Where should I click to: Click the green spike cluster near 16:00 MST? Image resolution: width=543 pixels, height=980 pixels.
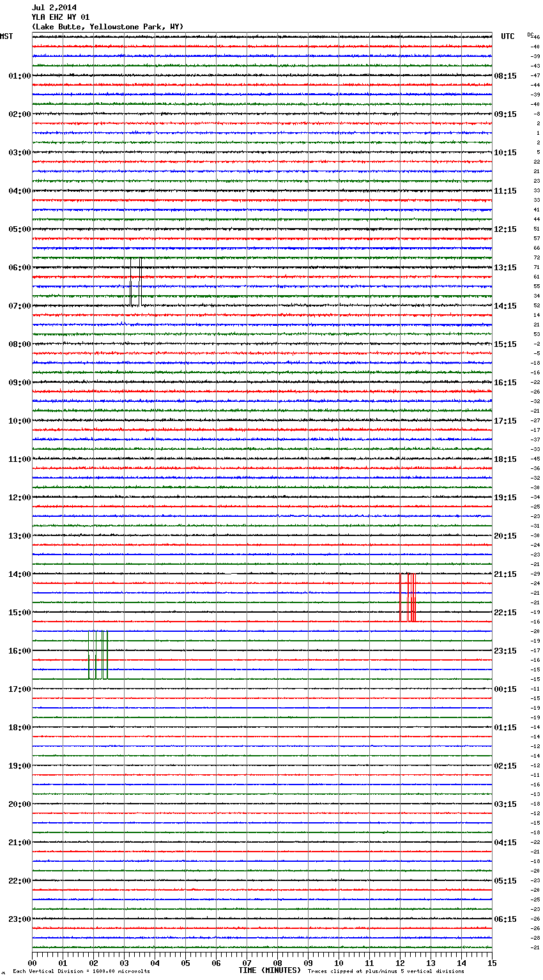pyautogui.click(x=98, y=655)
